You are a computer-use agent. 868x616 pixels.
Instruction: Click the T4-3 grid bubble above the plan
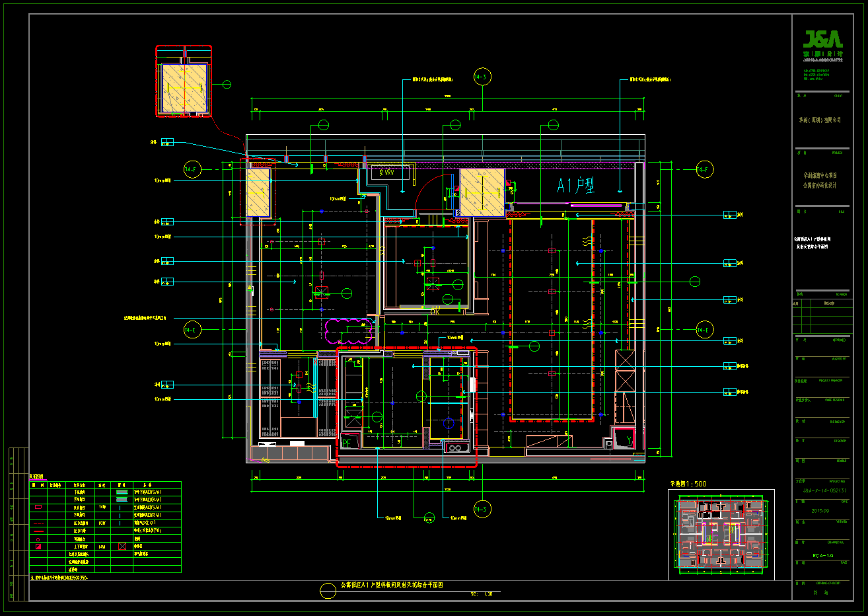[482, 77]
